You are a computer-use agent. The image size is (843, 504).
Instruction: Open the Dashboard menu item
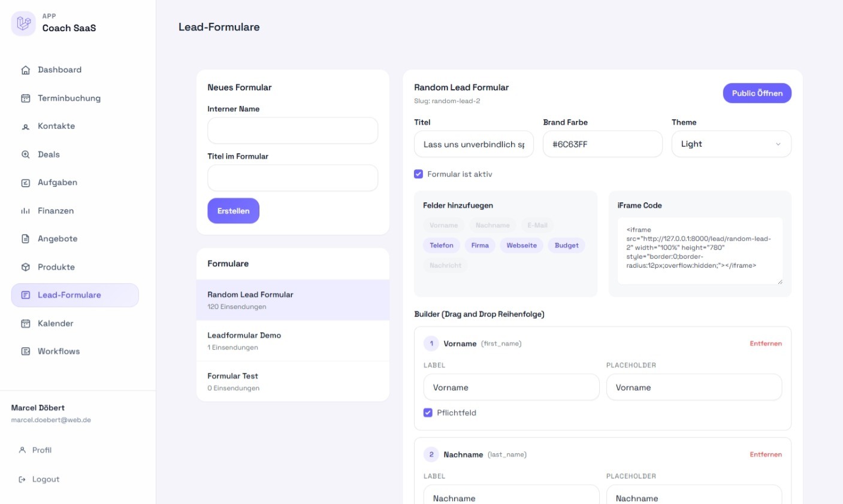[75, 70]
